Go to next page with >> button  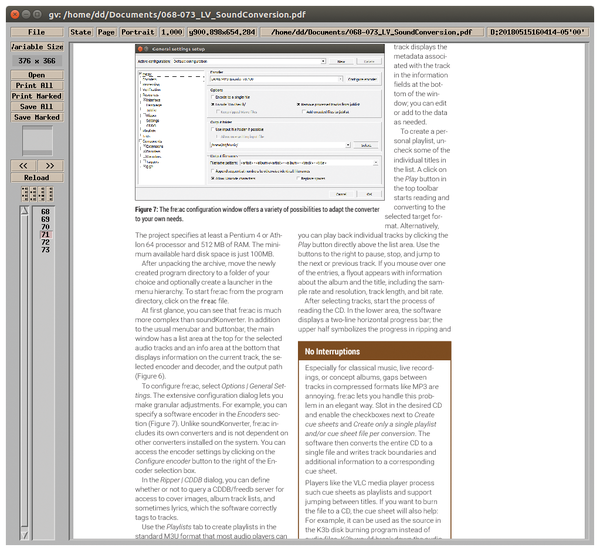(x=50, y=166)
